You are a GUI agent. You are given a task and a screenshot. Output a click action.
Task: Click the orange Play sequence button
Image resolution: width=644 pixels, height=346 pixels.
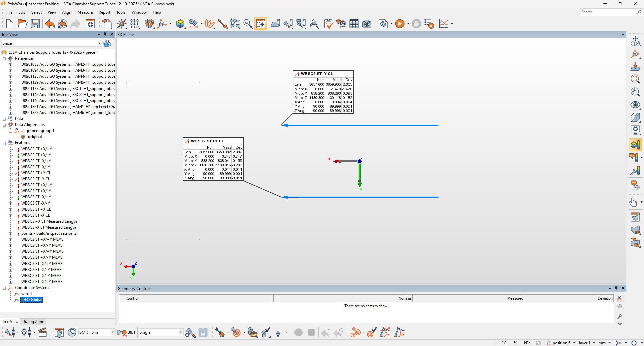click(399, 24)
